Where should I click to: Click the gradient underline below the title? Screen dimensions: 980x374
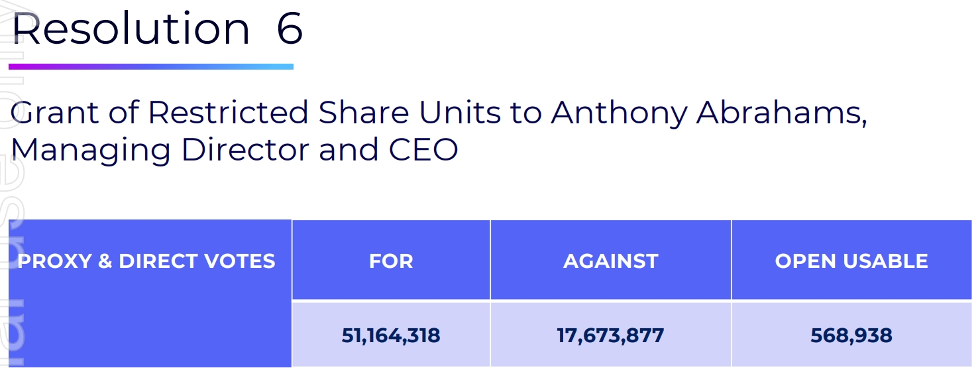tap(151, 66)
